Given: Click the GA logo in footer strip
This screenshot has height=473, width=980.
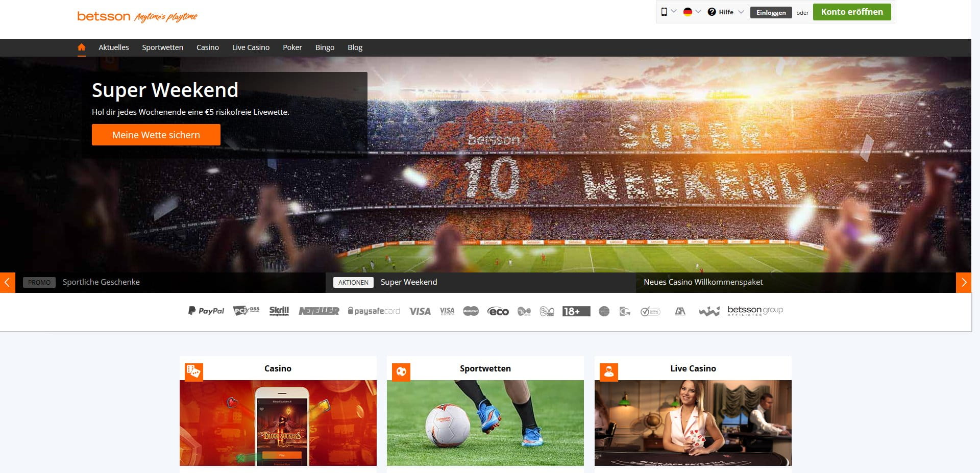Looking at the screenshot, I should (x=680, y=311).
